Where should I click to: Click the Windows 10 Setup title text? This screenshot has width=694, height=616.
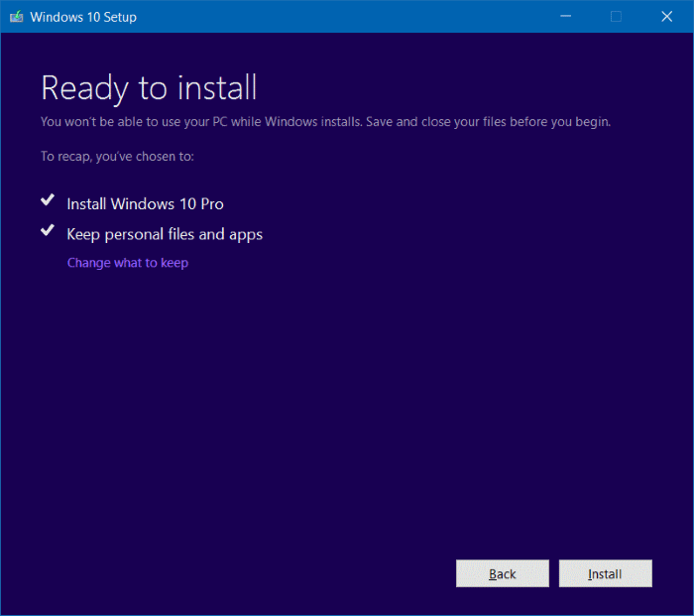pos(83,17)
